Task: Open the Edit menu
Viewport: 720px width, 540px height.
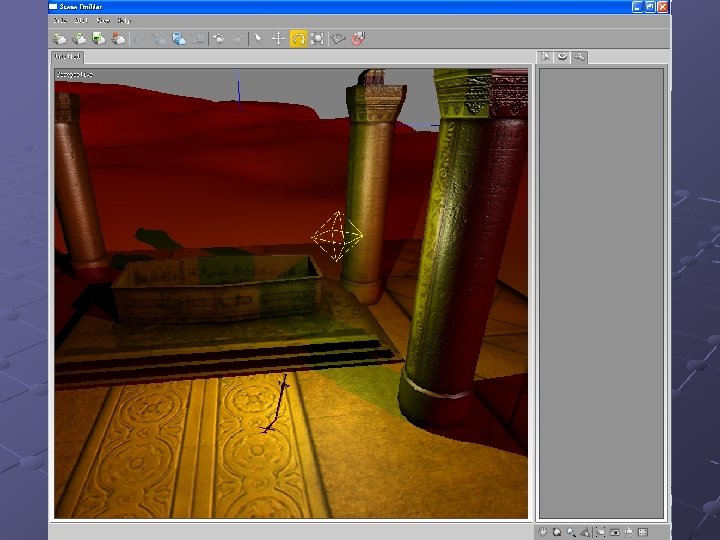Action: click(x=82, y=20)
